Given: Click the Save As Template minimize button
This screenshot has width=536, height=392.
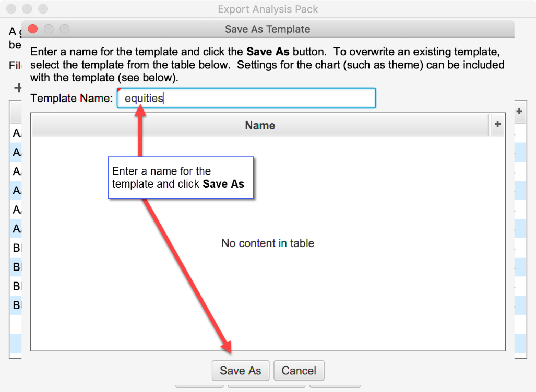Looking at the screenshot, I should click(x=49, y=29).
